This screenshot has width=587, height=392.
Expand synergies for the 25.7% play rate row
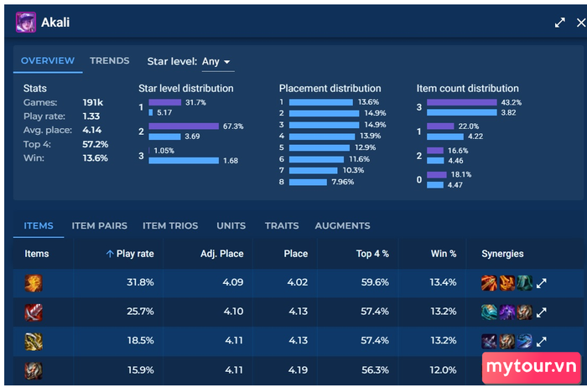542,312
